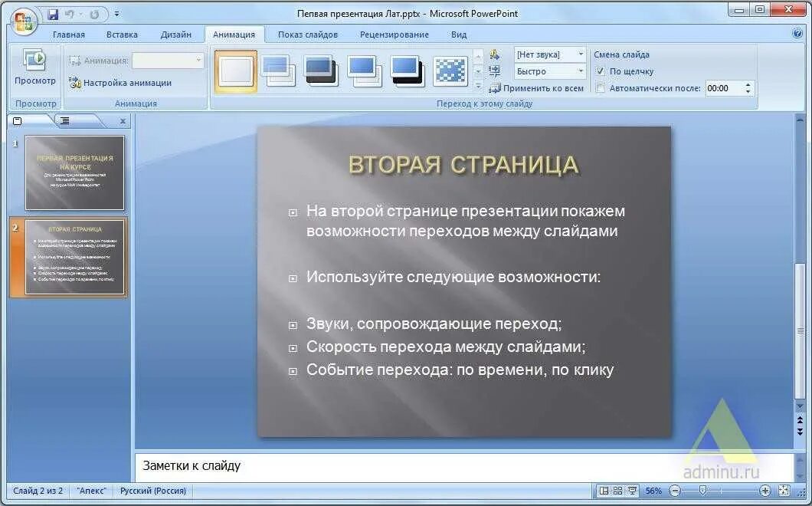The image size is (812, 506).
Task: Start Slide Show from the status bar icon
Action: (632, 491)
